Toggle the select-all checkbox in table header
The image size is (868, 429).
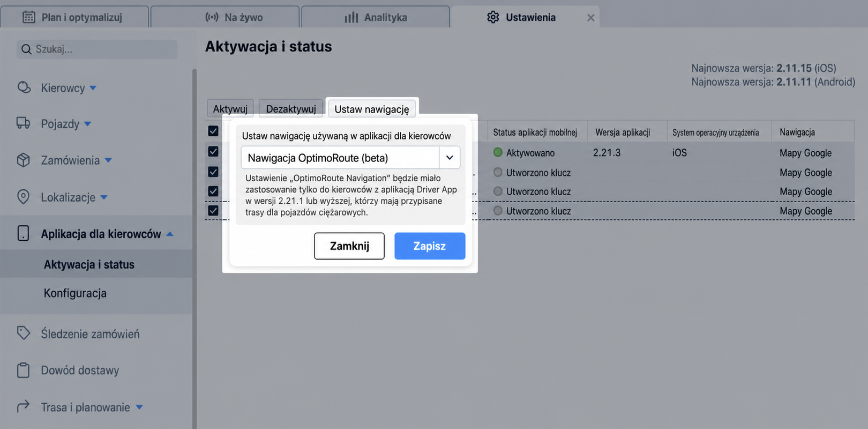point(213,131)
